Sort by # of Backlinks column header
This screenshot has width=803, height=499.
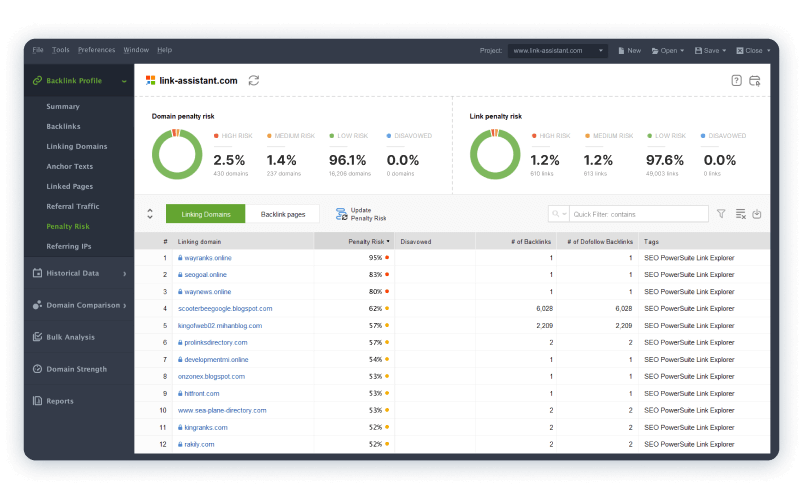point(517,241)
